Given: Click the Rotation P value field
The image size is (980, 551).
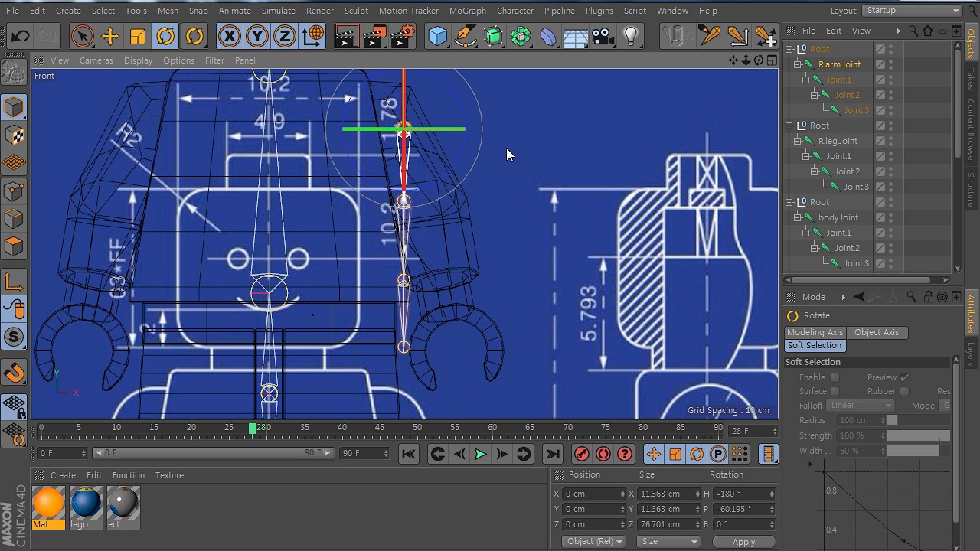Looking at the screenshot, I should point(744,509).
